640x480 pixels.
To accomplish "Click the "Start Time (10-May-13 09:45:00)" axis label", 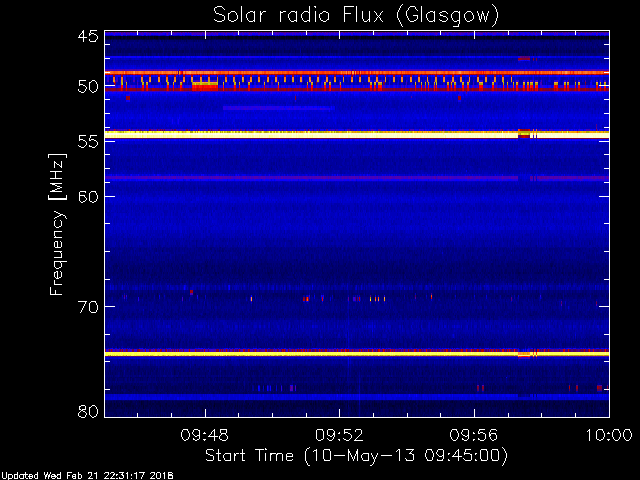I will click(x=356, y=456).
